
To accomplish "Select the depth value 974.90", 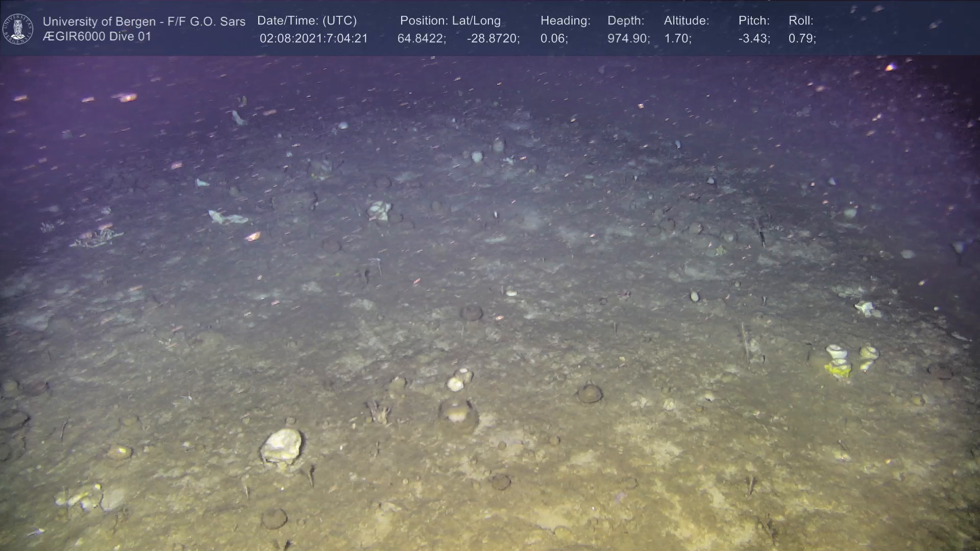I will [628, 39].
